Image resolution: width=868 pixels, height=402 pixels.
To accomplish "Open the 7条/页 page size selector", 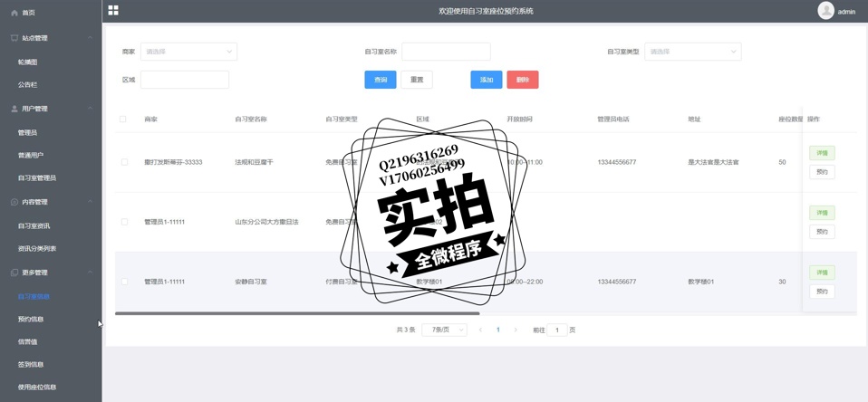I will 444,330.
